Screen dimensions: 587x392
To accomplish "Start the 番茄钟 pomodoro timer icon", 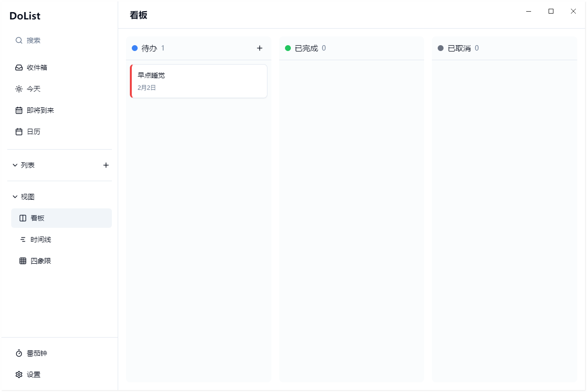I will tap(18, 353).
